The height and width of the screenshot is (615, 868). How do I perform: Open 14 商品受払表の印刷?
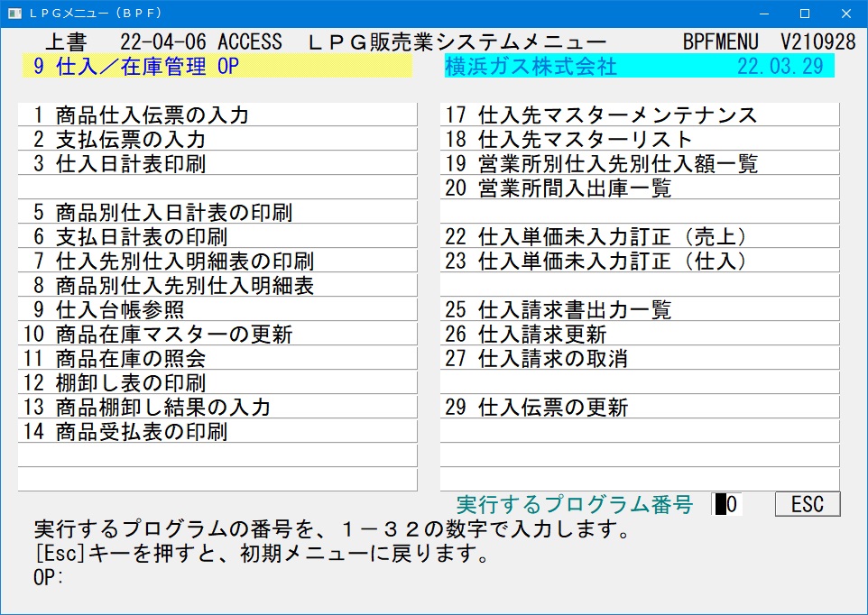coord(217,431)
